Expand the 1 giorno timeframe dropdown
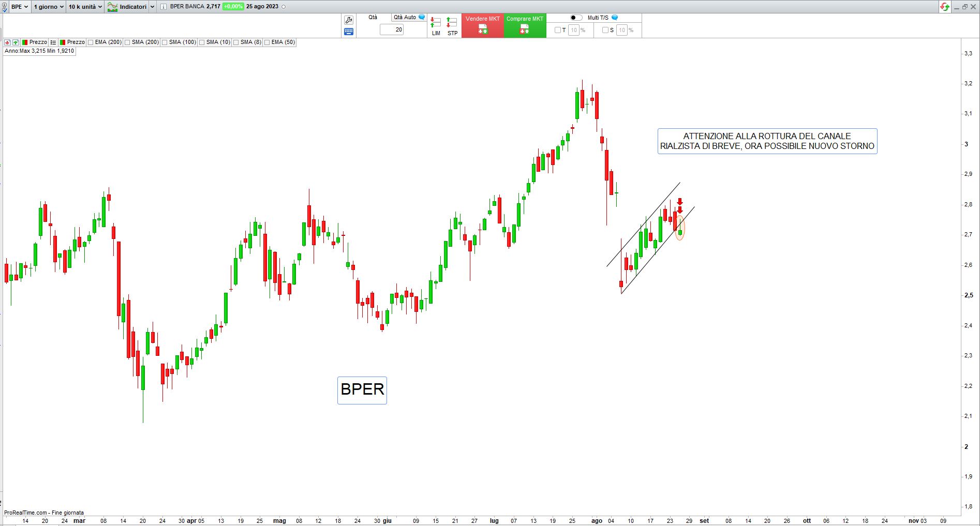The height and width of the screenshot is (526, 980). tap(49, 7)
